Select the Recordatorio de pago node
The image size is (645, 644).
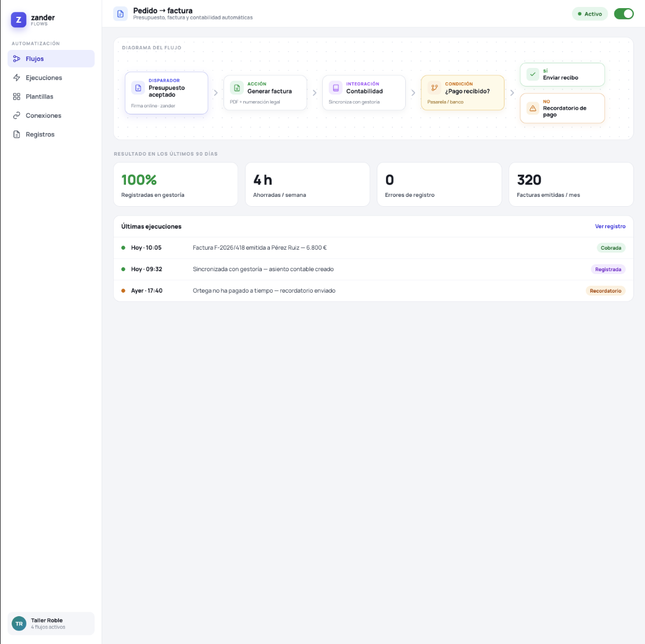(563, 108)
